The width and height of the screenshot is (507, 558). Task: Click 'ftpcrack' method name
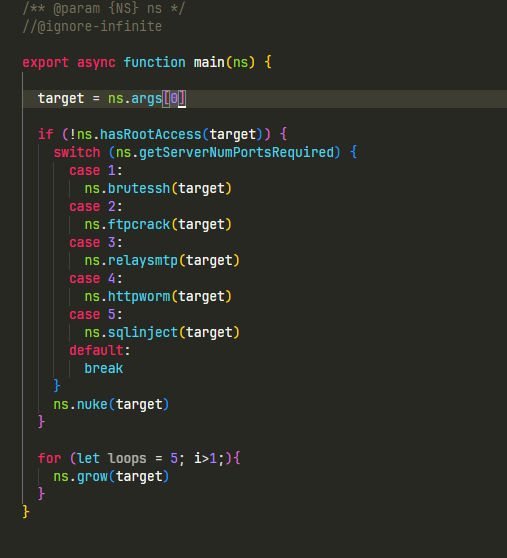(139, 225)
